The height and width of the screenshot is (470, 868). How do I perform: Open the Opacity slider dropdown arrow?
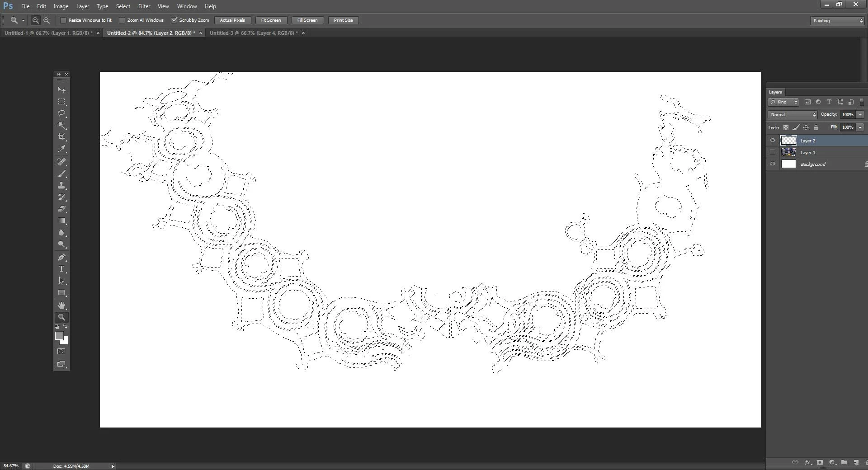pyautogui.click(x=860, y=115)
